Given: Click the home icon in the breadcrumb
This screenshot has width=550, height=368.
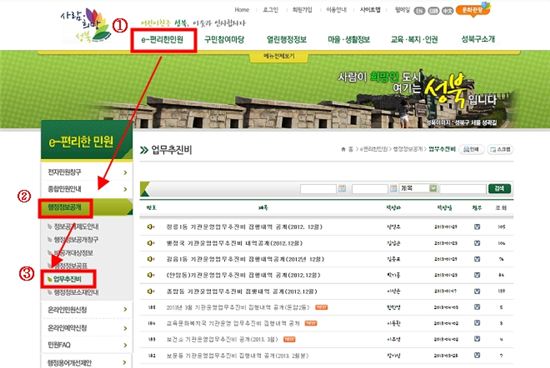Looking at the screenshot, I should [x=343, y=149].
